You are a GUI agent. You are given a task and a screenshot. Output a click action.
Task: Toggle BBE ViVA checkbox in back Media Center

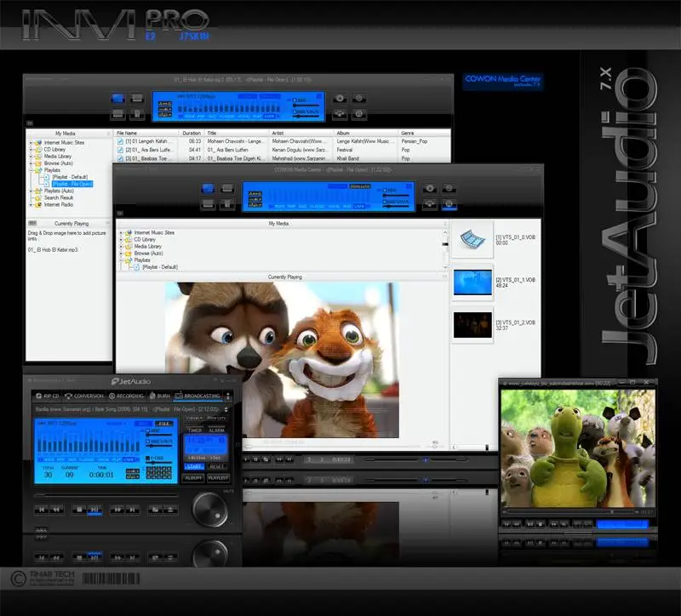coord(295,111)
